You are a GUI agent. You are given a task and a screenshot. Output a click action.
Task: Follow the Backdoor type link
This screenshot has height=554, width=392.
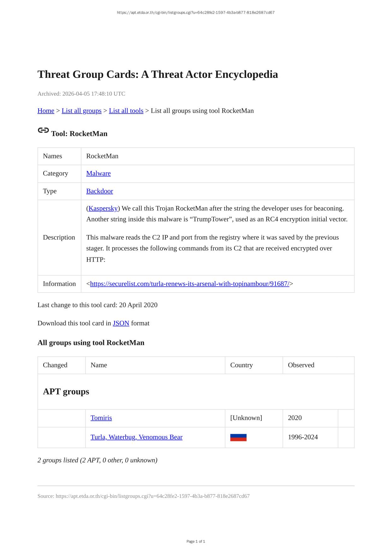tap(99, 191)
